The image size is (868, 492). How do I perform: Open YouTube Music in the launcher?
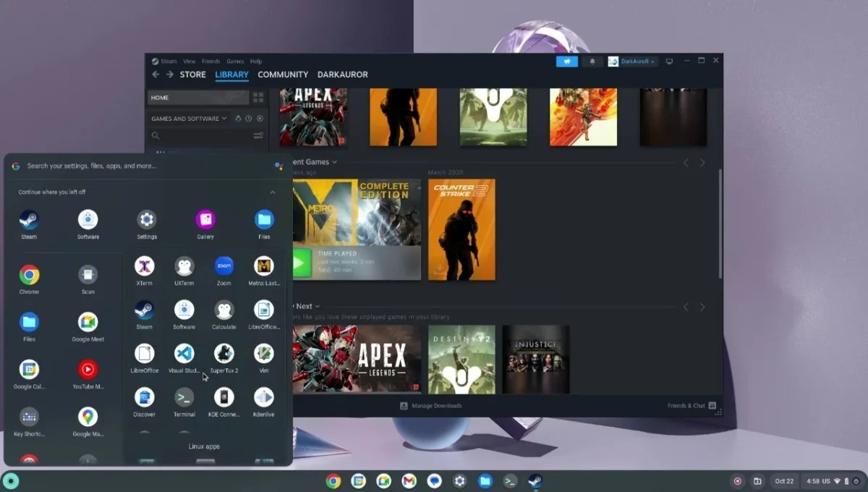pyautogui.click(x=88, y=370)
